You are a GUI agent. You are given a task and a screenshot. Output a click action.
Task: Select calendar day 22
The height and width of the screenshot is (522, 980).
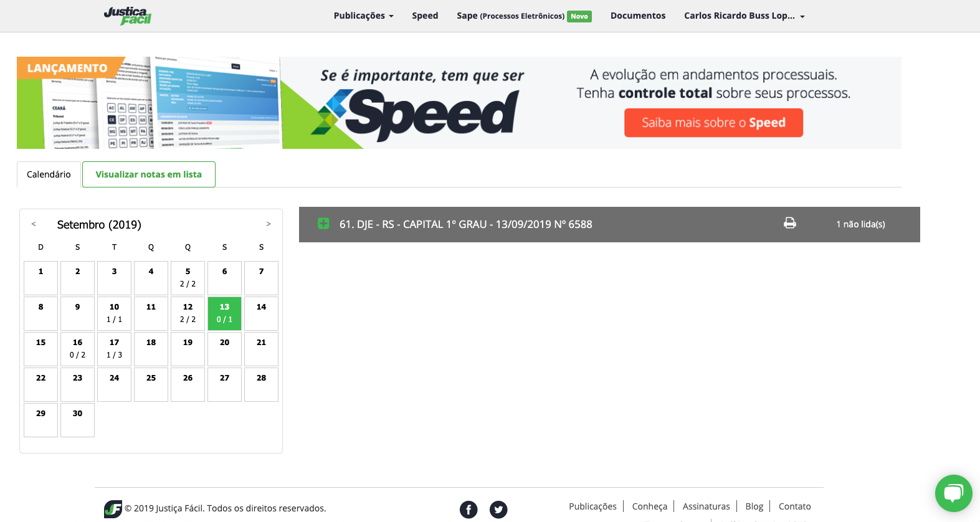[40, 384]
